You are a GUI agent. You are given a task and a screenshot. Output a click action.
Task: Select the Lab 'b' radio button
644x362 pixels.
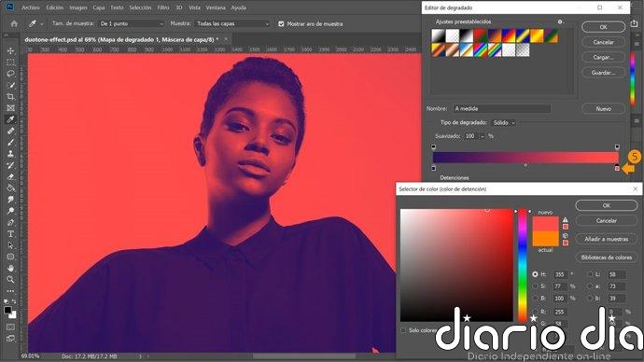(x=590, y=299)
